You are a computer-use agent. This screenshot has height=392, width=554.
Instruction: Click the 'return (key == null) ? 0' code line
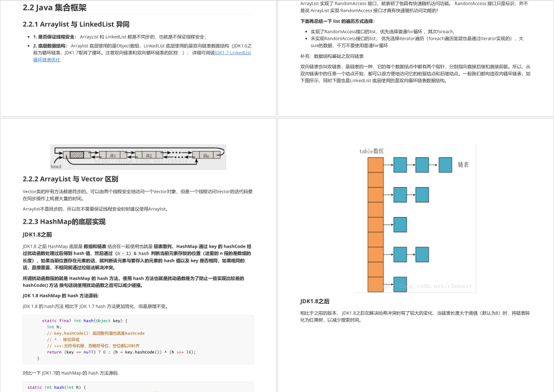[121, 352]
